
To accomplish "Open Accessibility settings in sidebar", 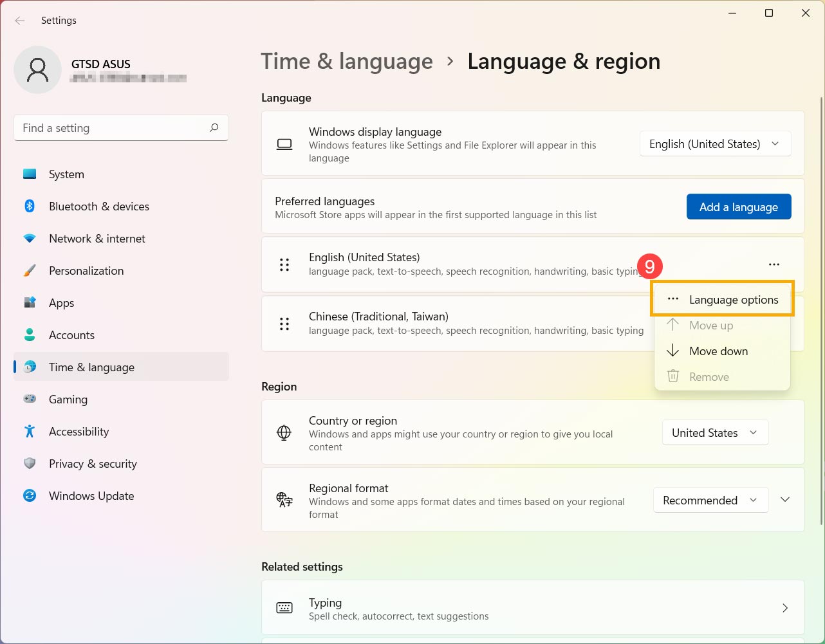I will (x=121, y=432).
